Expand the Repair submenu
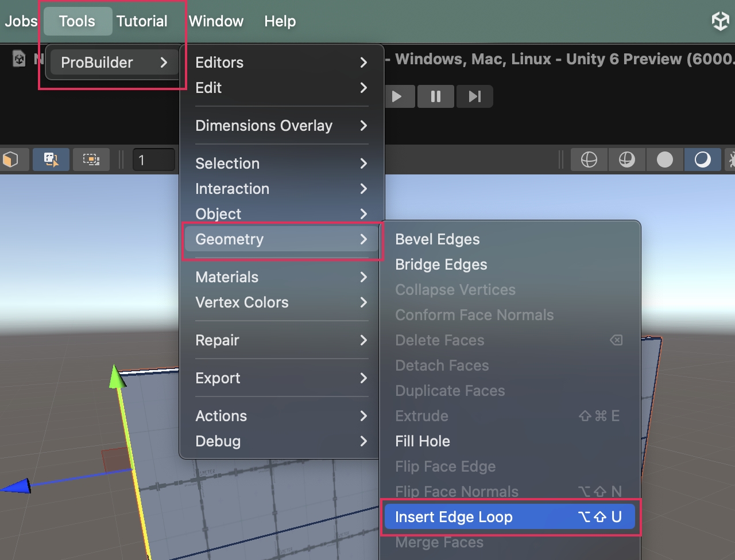The image size is (735, 560). [x=281, y=340]
